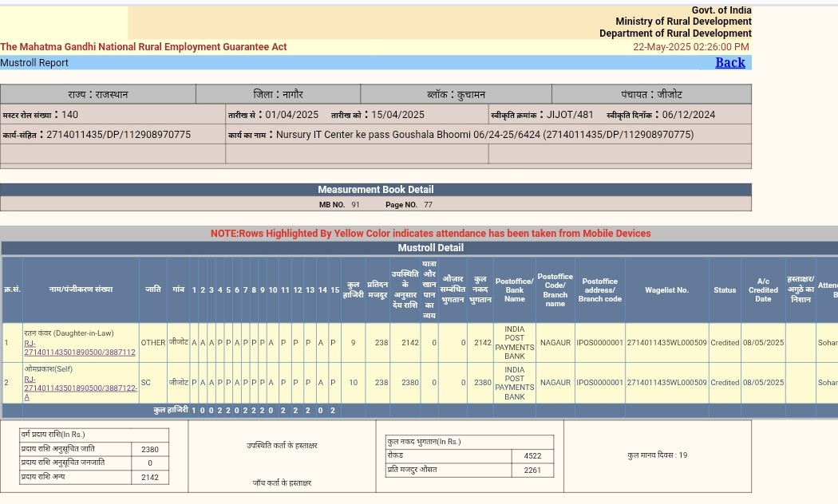Click the to-date 15/04/2025
The height and width of the screenshot is (504, 838).
397,115
